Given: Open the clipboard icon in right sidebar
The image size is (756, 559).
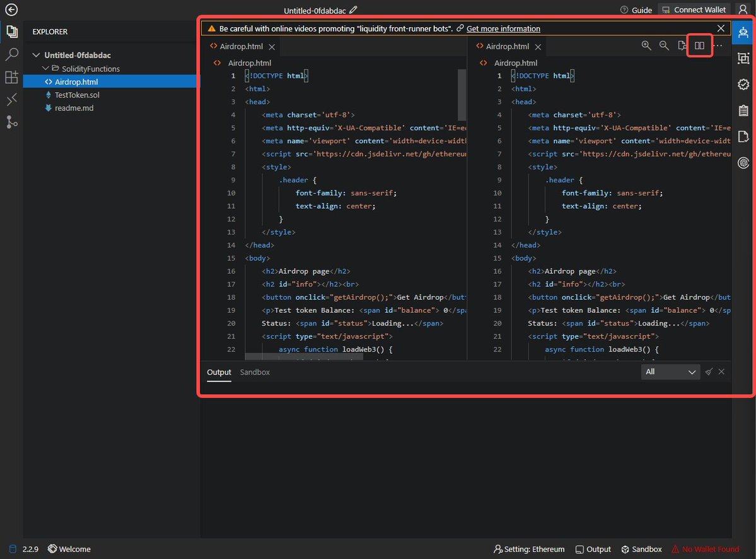Looking at the screenshot, I should (743, 110).
